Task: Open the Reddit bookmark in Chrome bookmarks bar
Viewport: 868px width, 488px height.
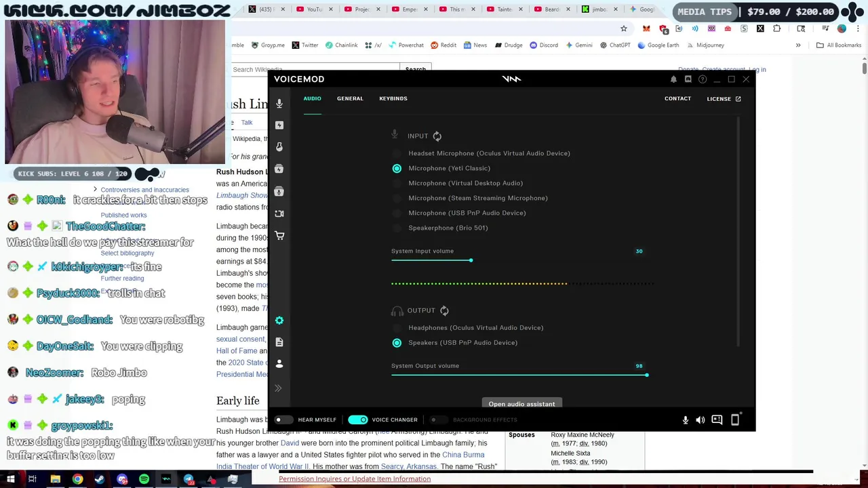Action: pyautogui.click(x=443, y=45)
